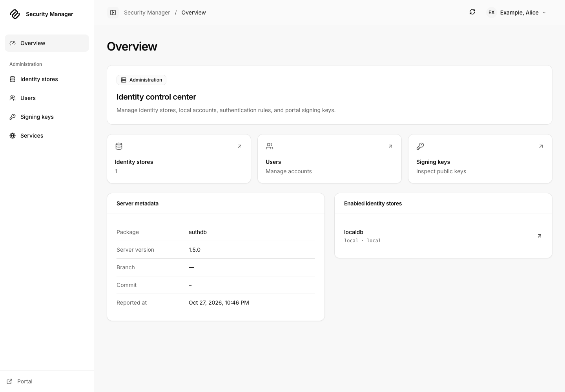
Task: Click the arrow icon on Identity stores card
Action: pos(240,146)
